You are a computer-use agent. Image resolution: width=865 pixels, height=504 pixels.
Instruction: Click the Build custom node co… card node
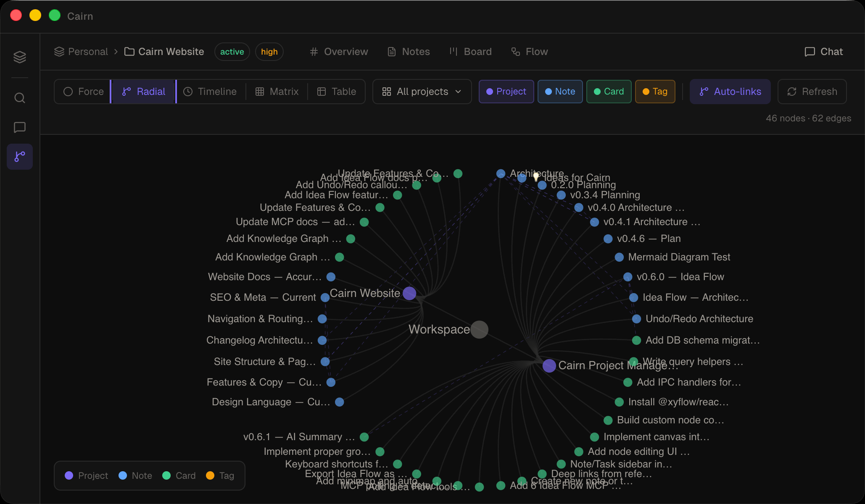608,420
